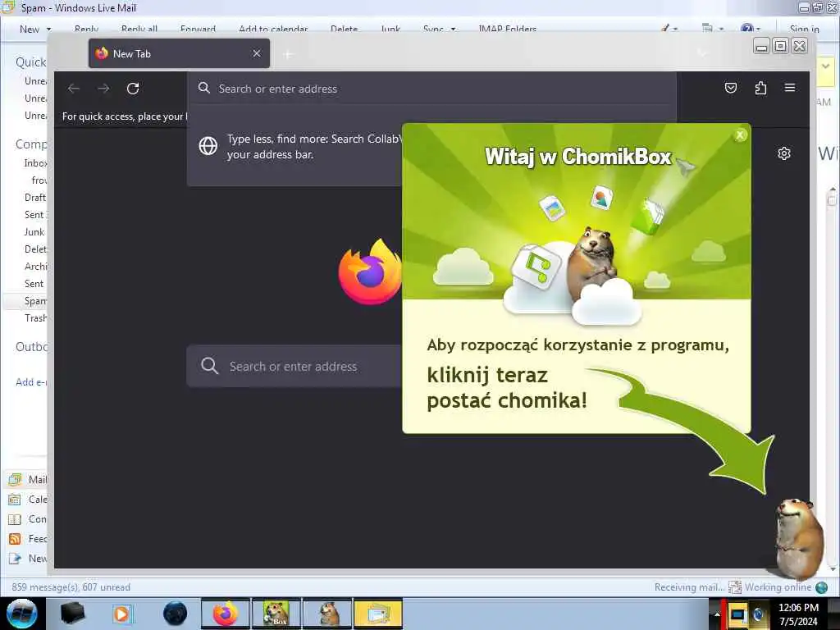Go back using Firefox back arrow
Screen dimensions: 840x630
tap(74, 89)
